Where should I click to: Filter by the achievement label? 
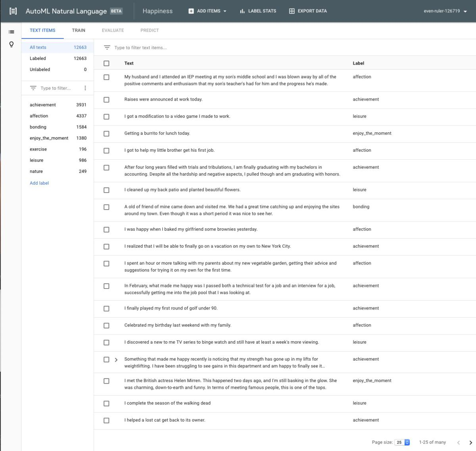(58, 105)
